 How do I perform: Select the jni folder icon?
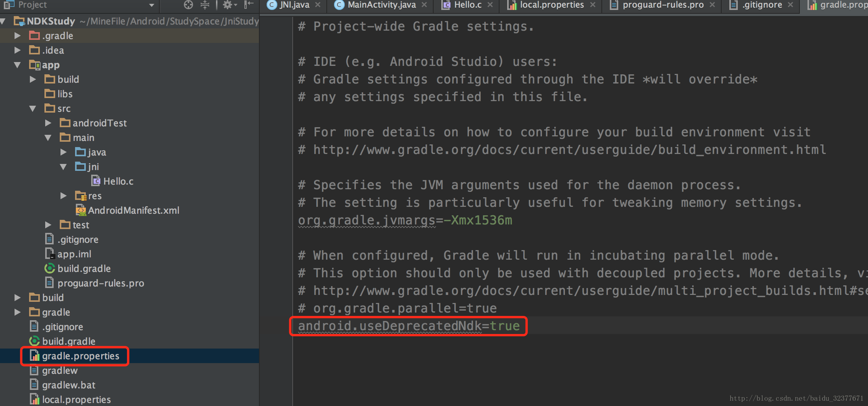[x=80, y=167]
